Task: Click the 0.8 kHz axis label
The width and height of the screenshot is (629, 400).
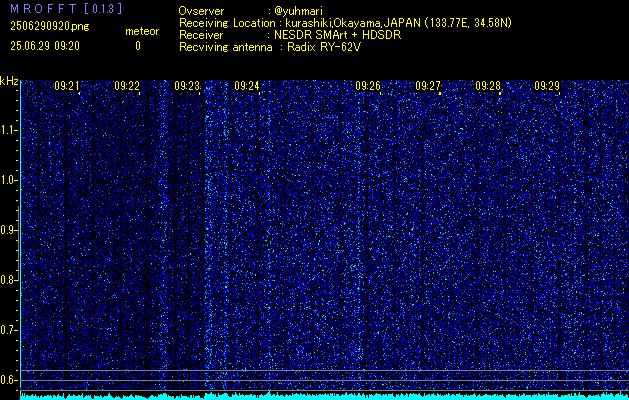Action: click(x=9, y=280)
